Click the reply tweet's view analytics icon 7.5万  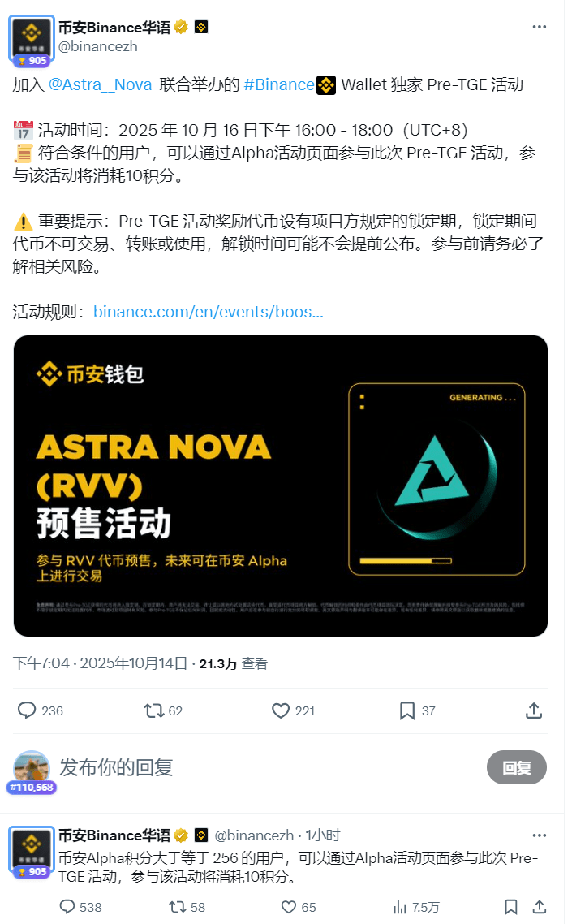click(400, 907)
